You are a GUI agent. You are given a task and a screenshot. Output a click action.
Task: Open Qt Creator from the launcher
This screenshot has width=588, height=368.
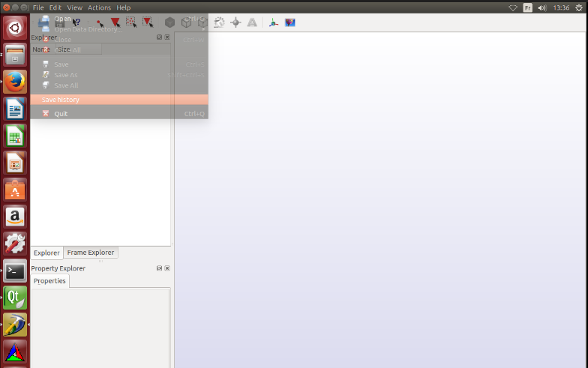15,298
